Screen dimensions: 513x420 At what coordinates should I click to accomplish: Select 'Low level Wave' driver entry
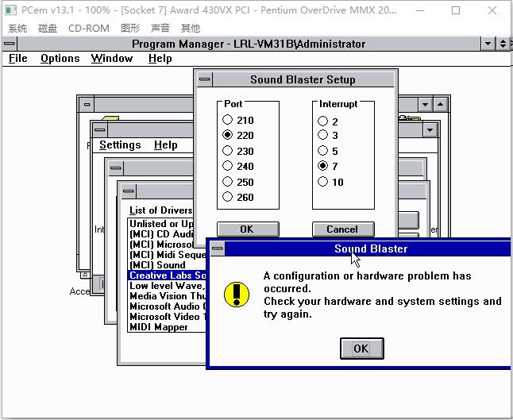pos(168,286)
